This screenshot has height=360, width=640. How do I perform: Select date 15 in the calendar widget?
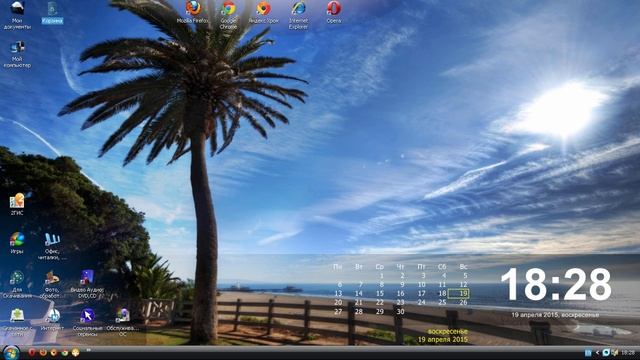pyautogui.click(x=380, y=293)
